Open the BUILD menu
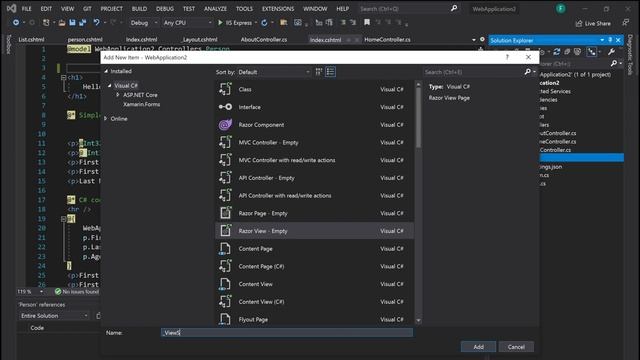Screen dimensions: 640x360 (139, 9)
